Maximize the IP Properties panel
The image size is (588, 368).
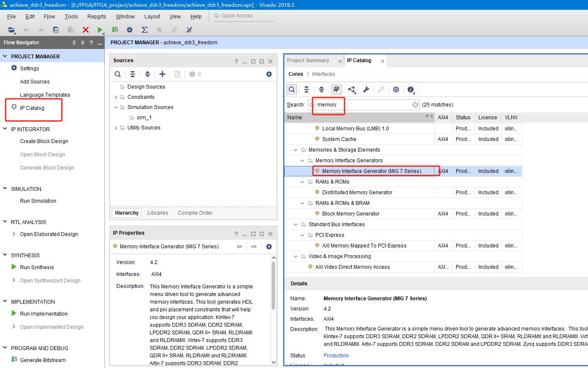pyautogui.click(x=253, y=234)
